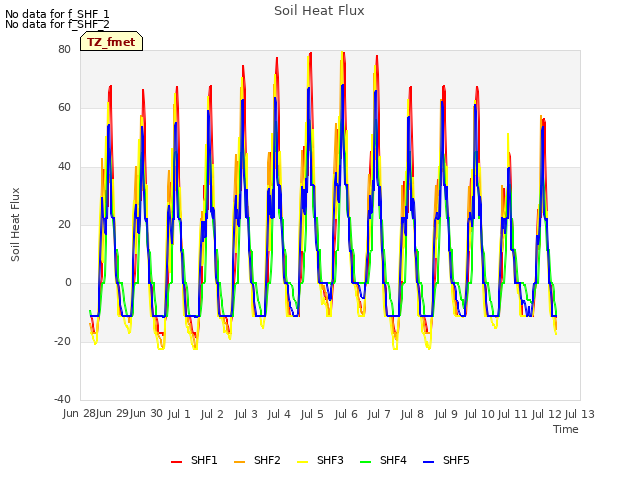Click the Jul 2 x-axis date label
This screenshot has height=480, width=640.
point(212,414)
